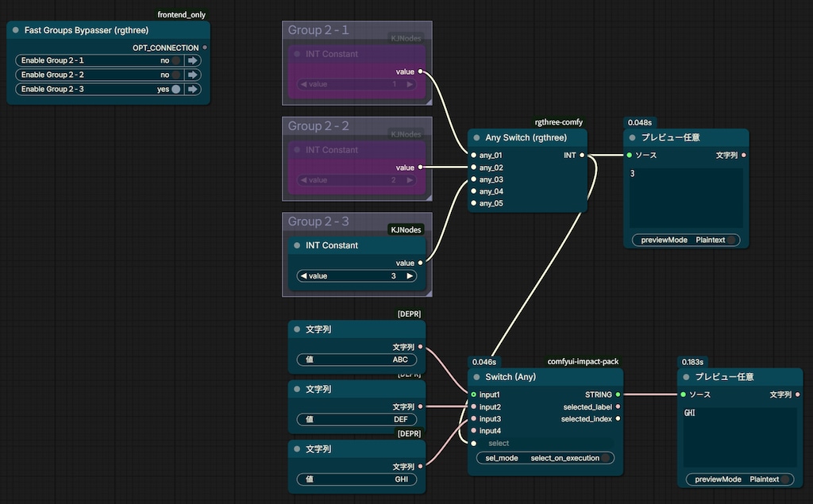Click the Group 2 - 3 group title
Screen dimensions: 813x504
[318, 221]
